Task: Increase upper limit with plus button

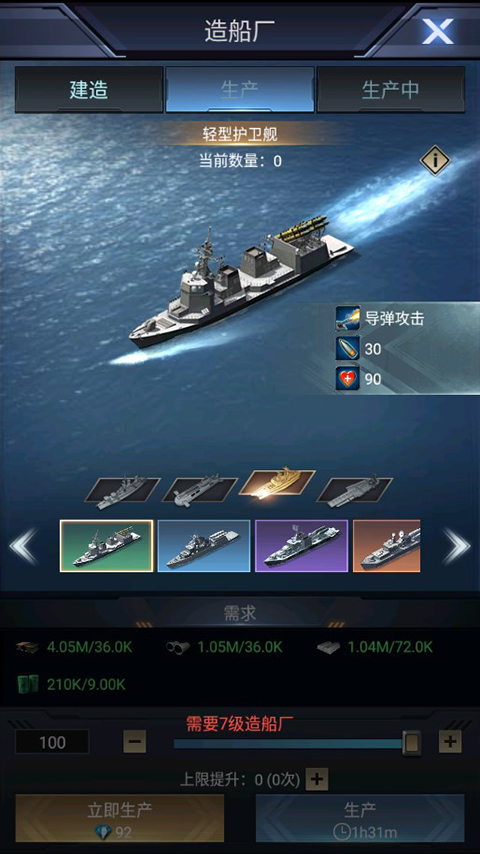Action: tap(317, 779)
